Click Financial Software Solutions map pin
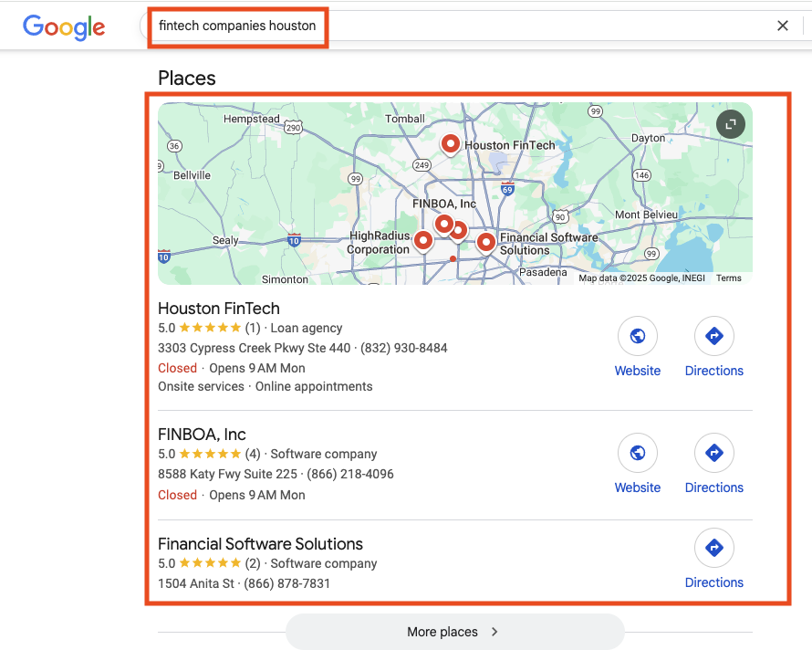The height and width of the screenshot is (671, 812). pos(486,242)
